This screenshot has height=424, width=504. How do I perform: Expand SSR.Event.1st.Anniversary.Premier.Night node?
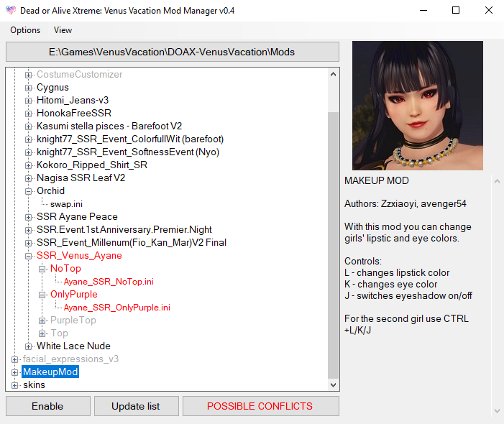coord(28,230)
